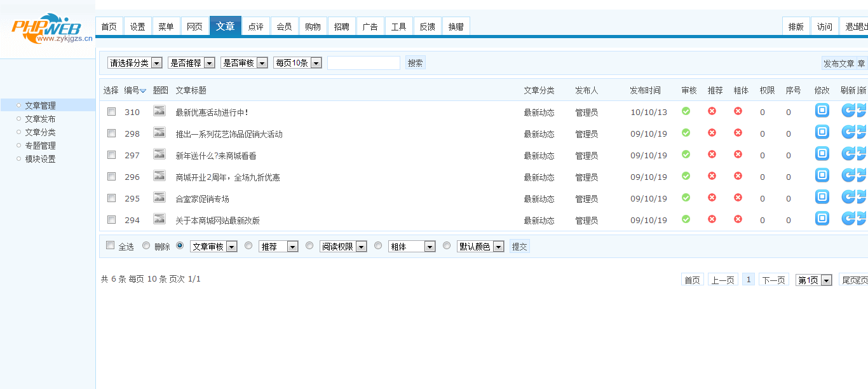Open edit icon for article 297

pyautogui.click(x=822, y=154)
